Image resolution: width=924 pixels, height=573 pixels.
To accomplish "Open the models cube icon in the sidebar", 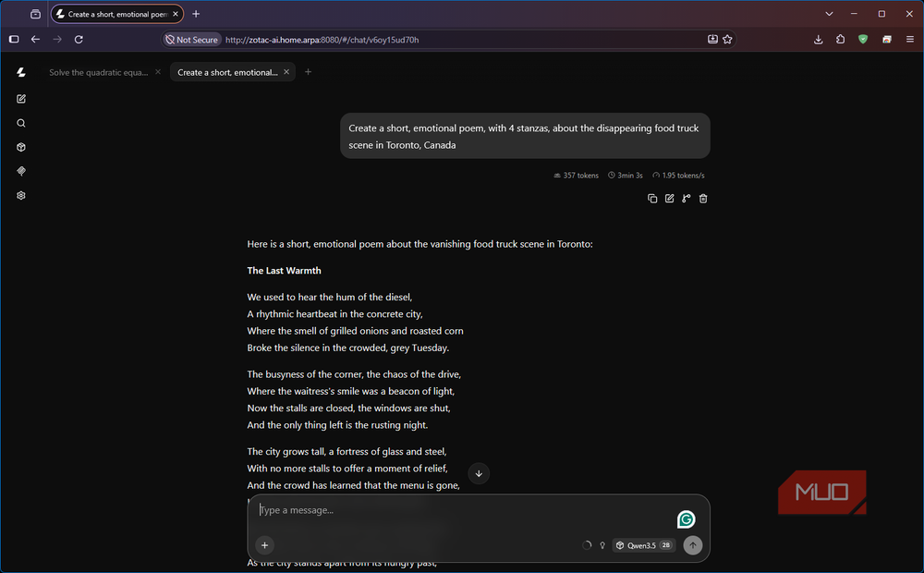I will tap(21, 147).
